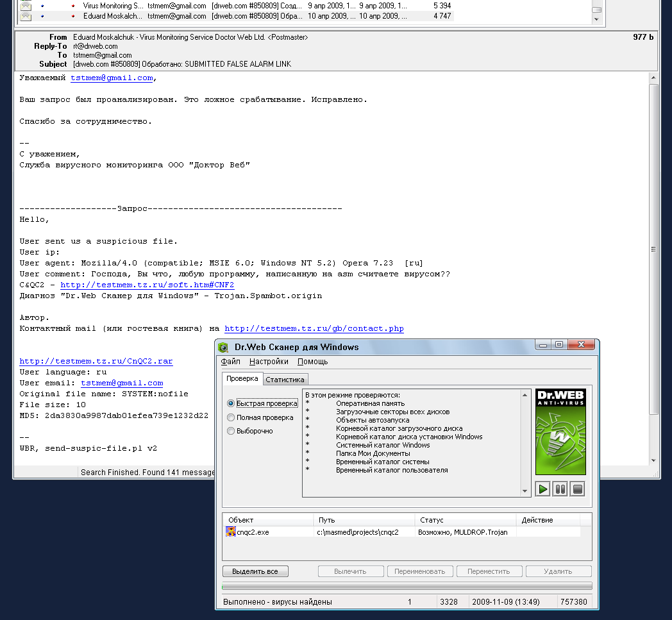Click scan description box scroll-down arrow
Screen dimensions: 672x620
525,492
